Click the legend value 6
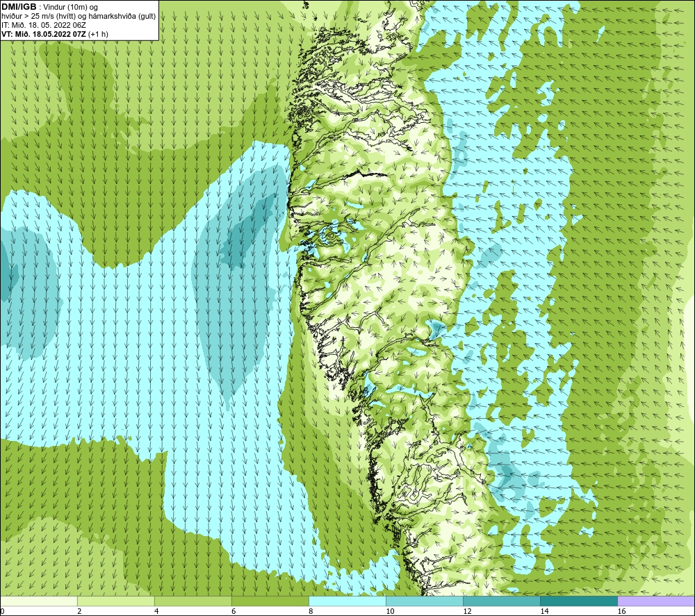 [234, 612]
